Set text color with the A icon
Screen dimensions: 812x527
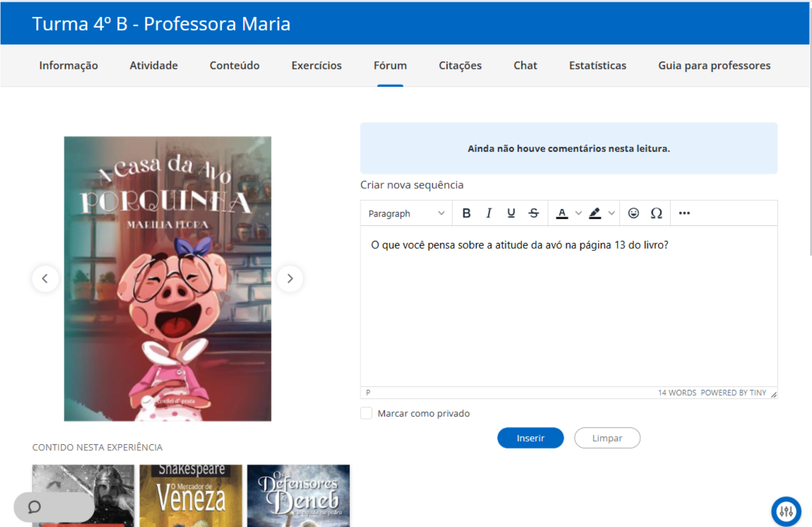tap(562, 213)
